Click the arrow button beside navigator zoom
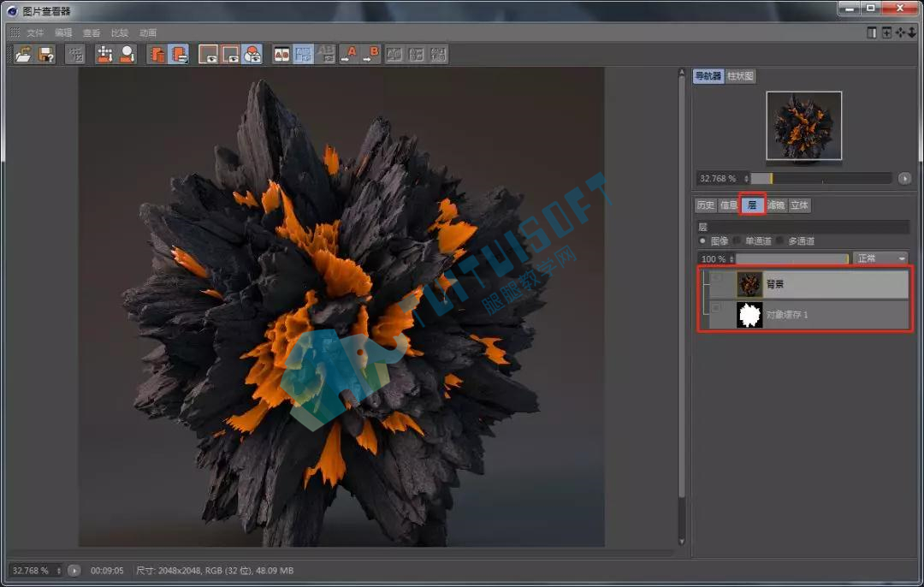 904,179
